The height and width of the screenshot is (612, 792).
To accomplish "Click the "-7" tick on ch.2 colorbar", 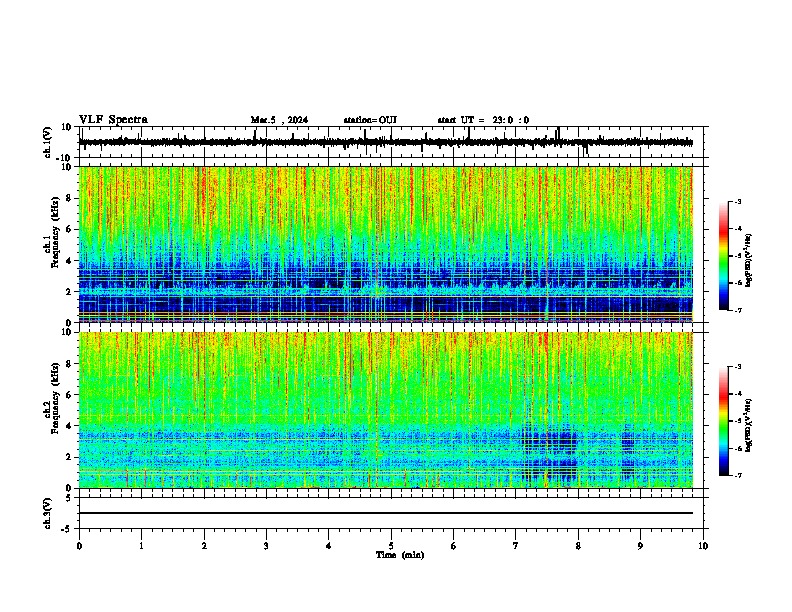I will click(737, 475).
